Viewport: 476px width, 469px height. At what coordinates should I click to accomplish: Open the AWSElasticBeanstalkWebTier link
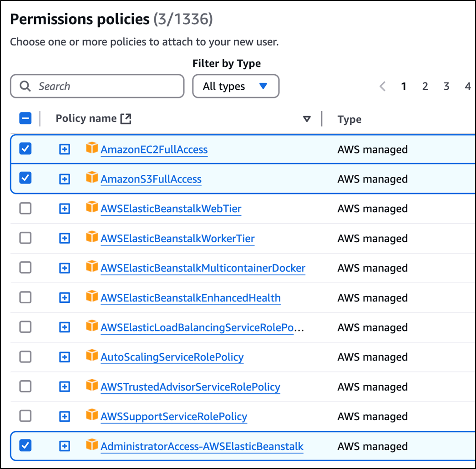[x=171, y=209]
